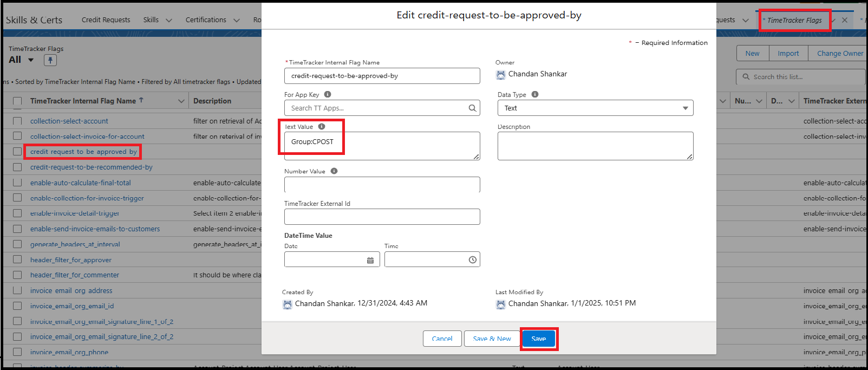
Task: Click the Description textarea in the dialog
Action: click(595, 146)
